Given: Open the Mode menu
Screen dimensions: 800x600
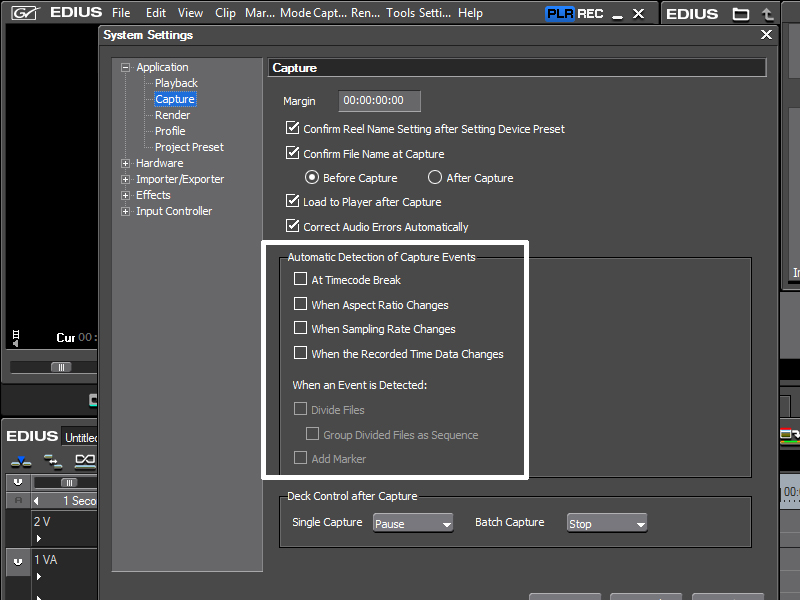Looking at the screenshot, I should [295, 13].
